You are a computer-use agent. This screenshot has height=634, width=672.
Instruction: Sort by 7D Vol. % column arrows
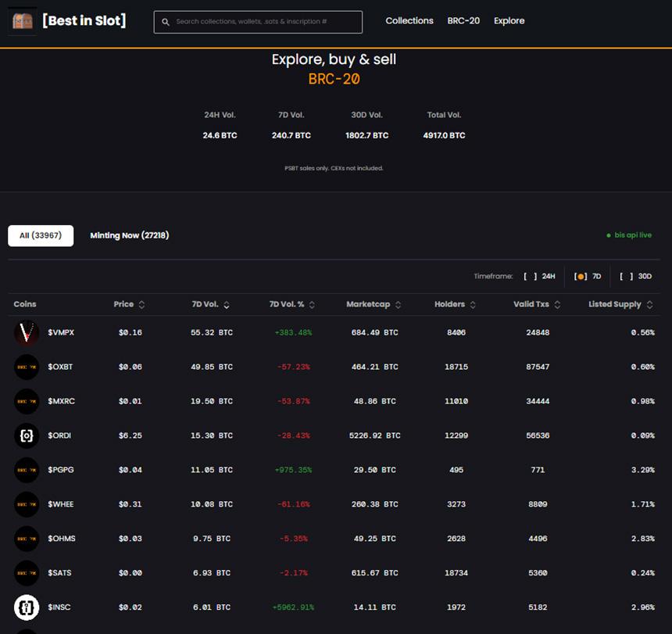(x=312, y=304)
